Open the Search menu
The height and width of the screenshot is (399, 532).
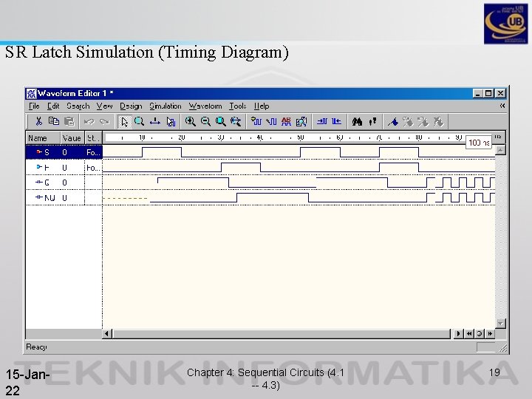click(78, 106)
